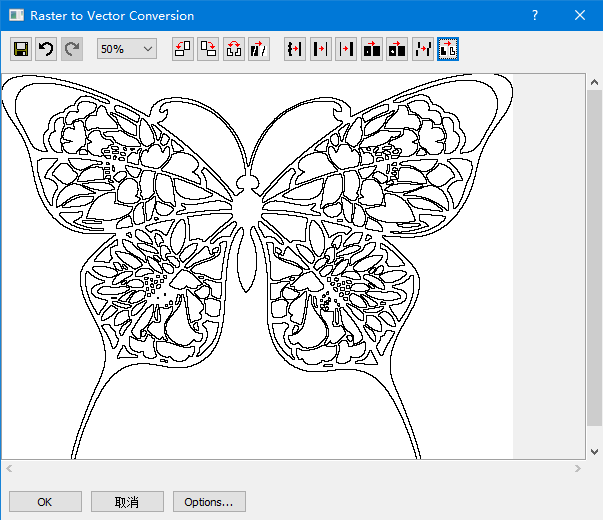
Task: Open the 50% zoom dropdown
Action: tap(127, 49)
